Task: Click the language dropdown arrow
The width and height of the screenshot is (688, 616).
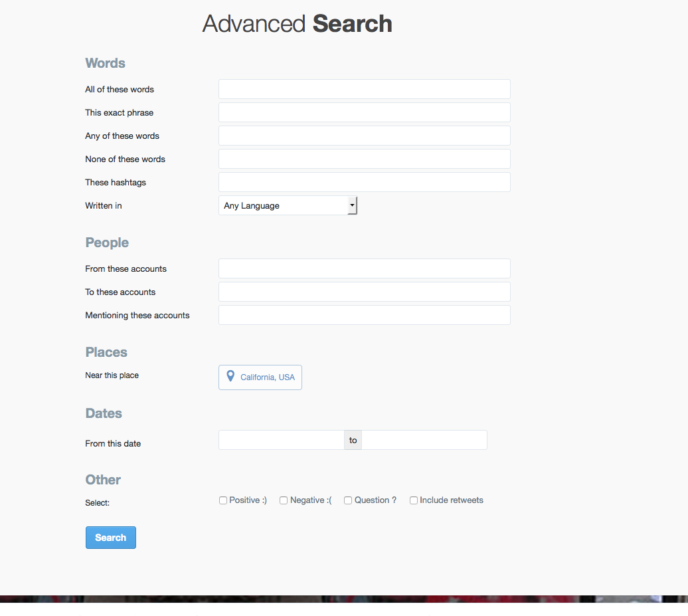Action: [352, 206]
